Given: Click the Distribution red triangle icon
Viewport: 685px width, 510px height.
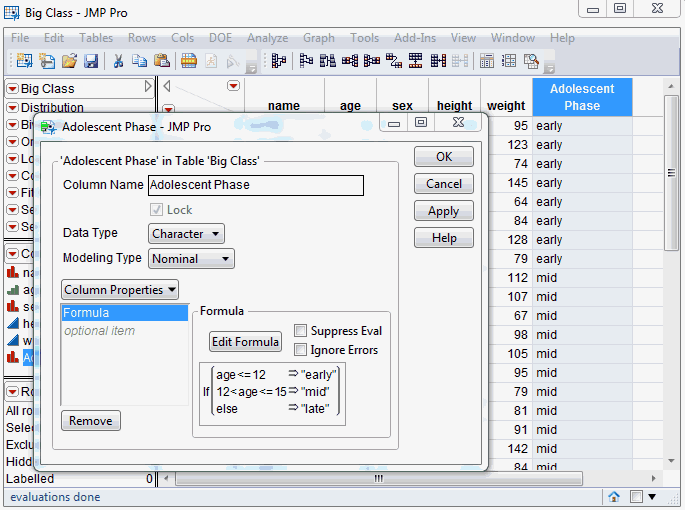Looking at the screenshot, I should (13, 108).
